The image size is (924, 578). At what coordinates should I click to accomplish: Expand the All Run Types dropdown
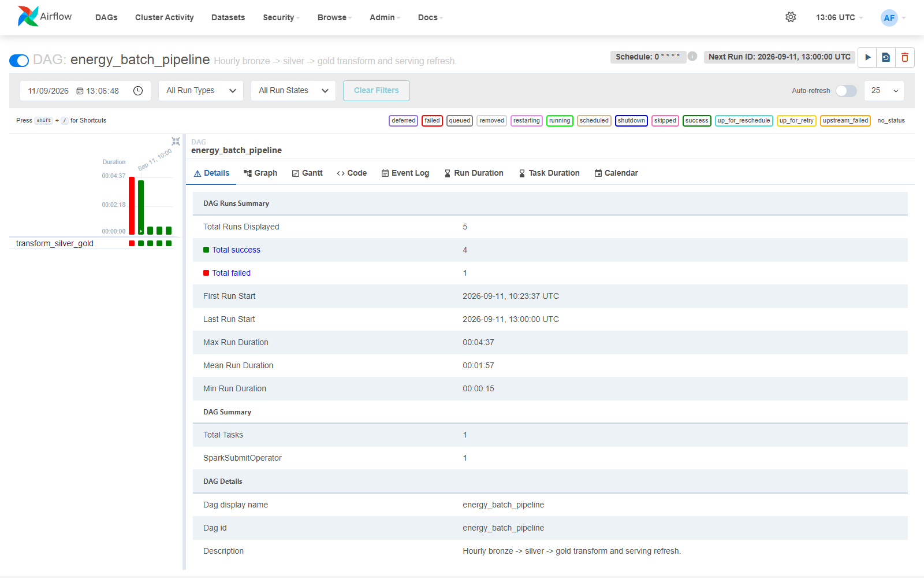(201, 91)
